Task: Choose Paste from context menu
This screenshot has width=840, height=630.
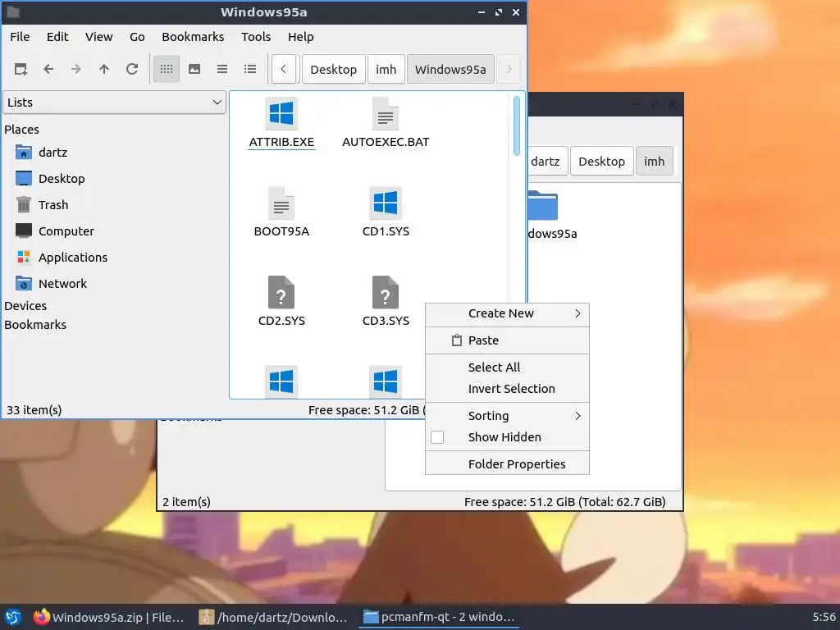Action: pos(507,340)
